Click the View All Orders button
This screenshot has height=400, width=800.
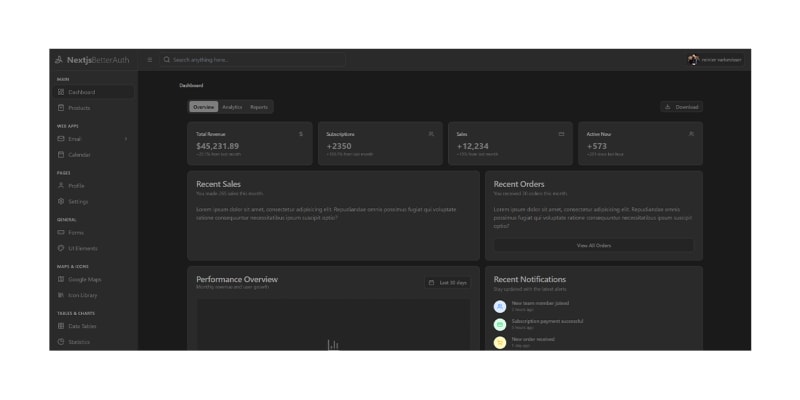coord(593,245)
